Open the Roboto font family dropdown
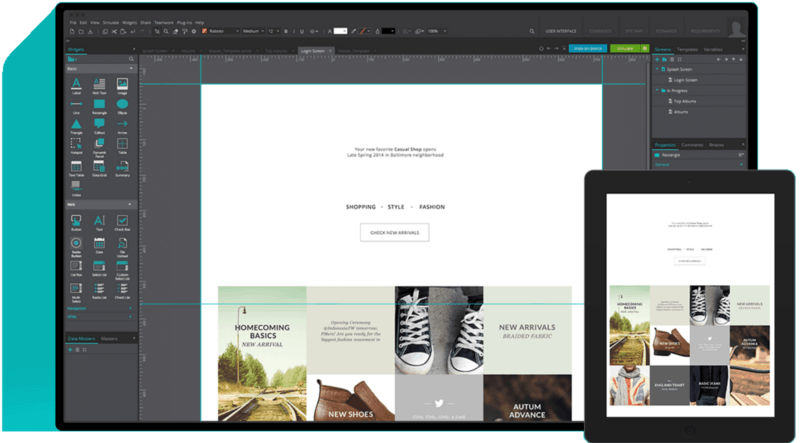This screenshot has height=443, width=800. tap(220, 32)
